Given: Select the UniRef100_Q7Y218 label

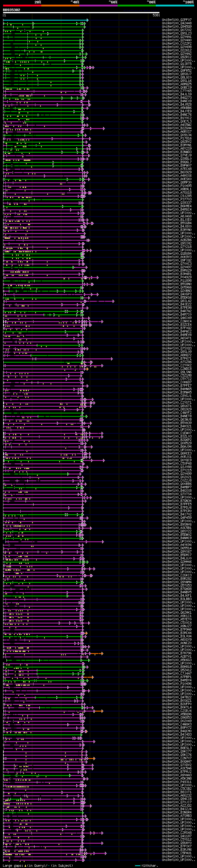Looking at the screenshot, I should click(177, 247).
